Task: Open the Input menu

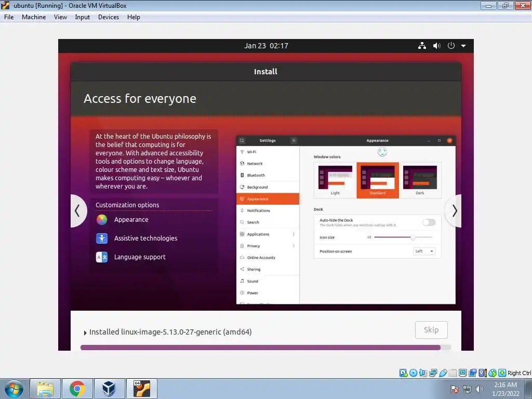Action: (83, 17)
